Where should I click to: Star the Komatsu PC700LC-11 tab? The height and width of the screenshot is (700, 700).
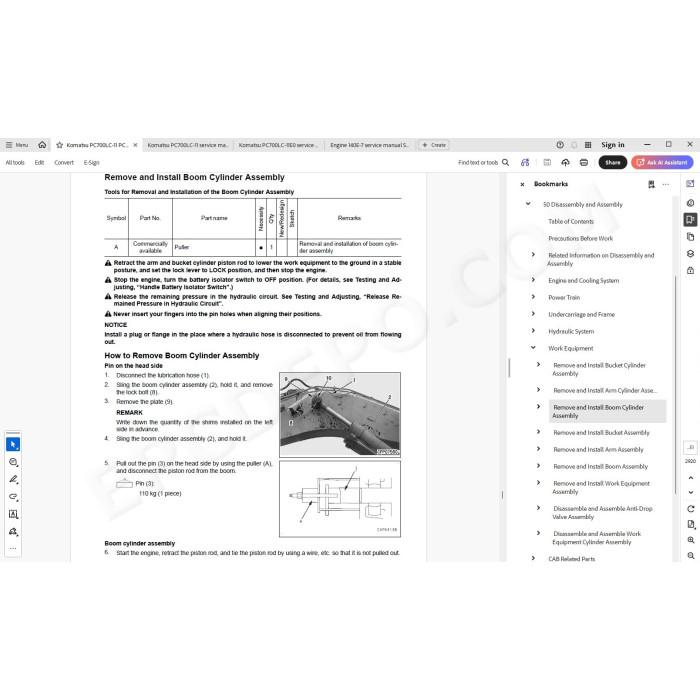click(59, 145)
